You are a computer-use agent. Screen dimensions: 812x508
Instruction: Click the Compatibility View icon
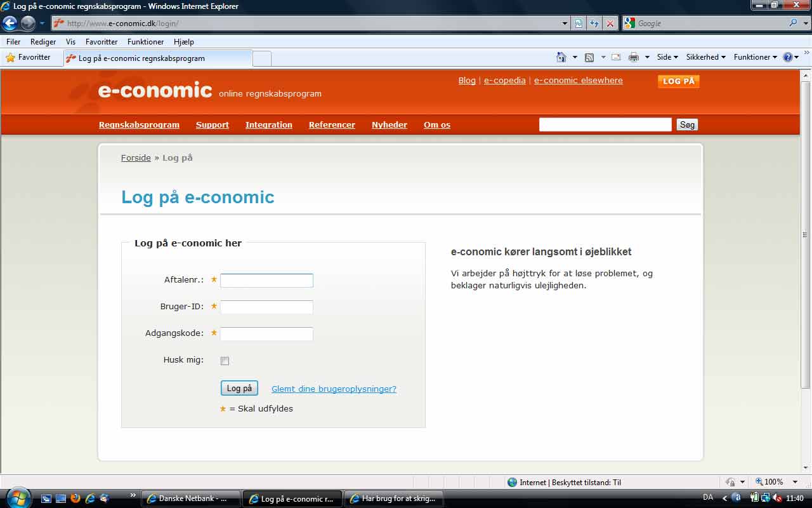click(x=579, y=23)
